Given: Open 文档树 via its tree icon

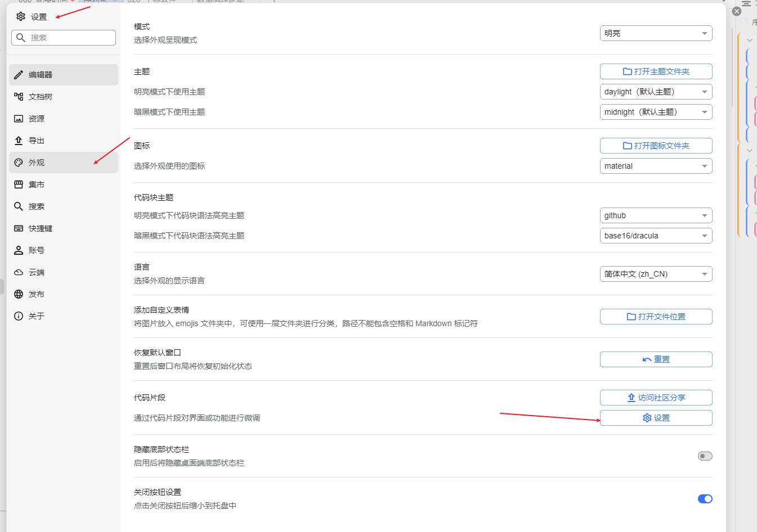Looking at the screenshot, I should click(19, 97).
